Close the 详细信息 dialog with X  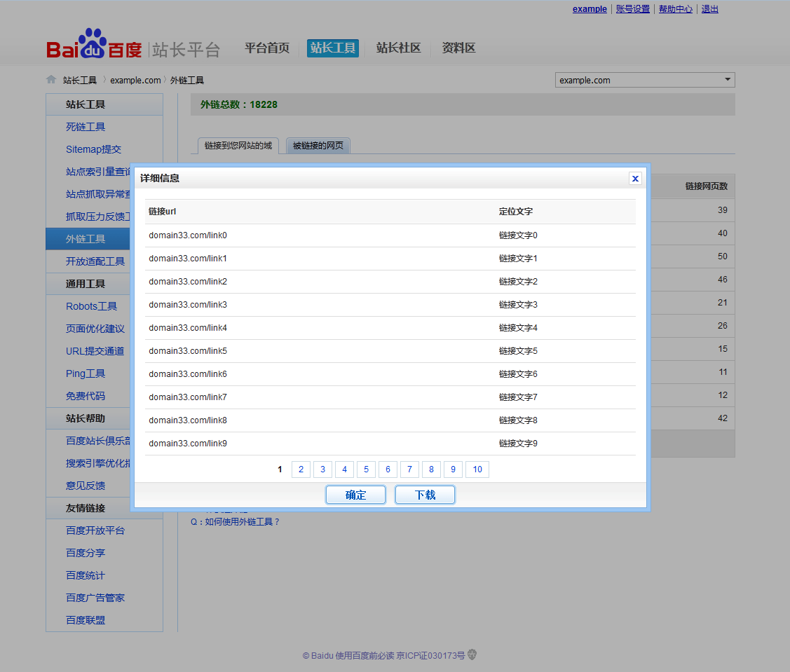[x=635, y=179]
